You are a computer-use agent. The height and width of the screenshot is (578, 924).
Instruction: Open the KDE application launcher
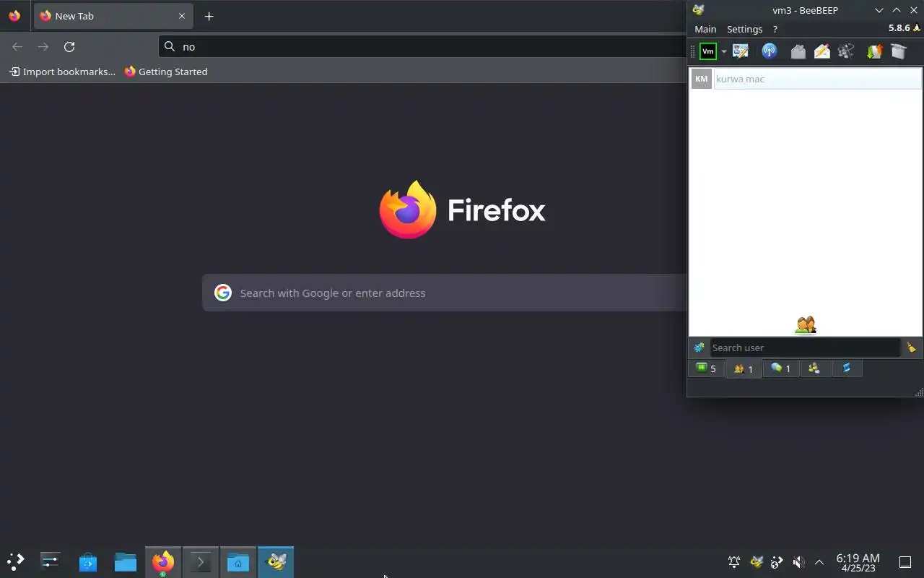click(x=15, y=561)
